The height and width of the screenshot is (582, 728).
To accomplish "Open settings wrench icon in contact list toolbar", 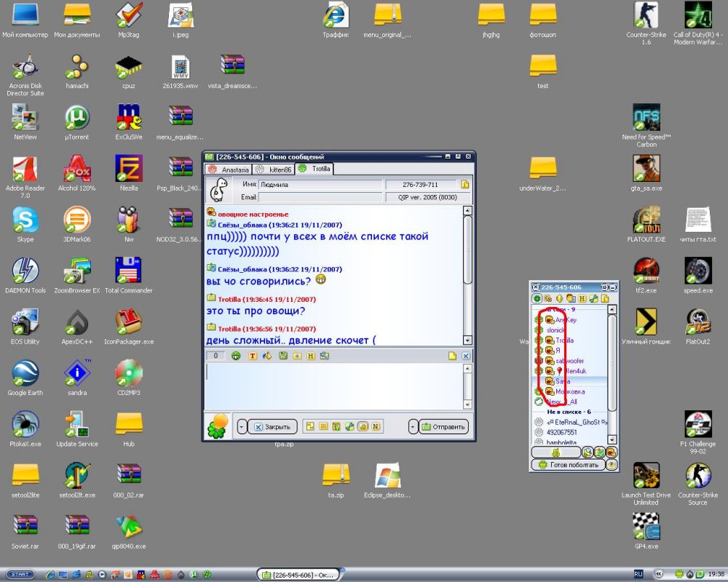I will point(593,298).
